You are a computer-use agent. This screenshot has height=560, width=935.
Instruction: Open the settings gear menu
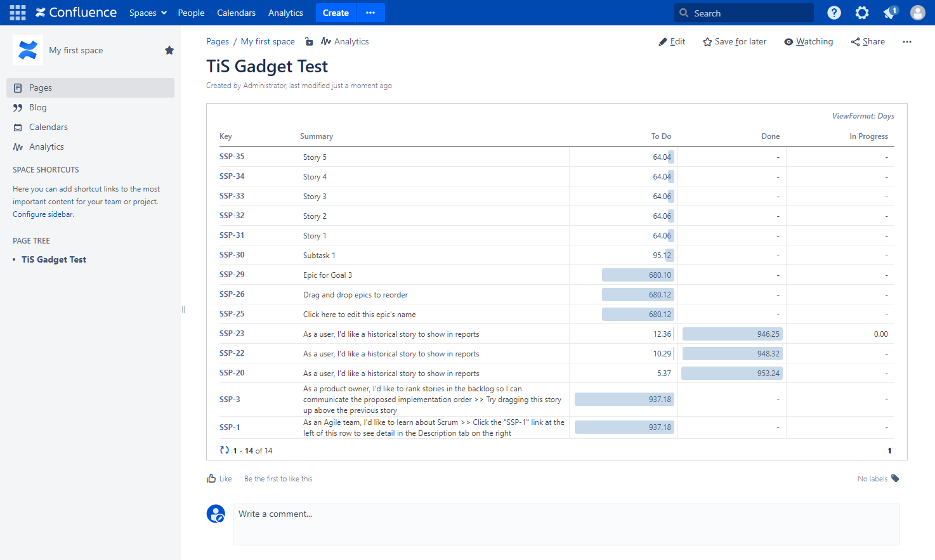coord(862,13)
